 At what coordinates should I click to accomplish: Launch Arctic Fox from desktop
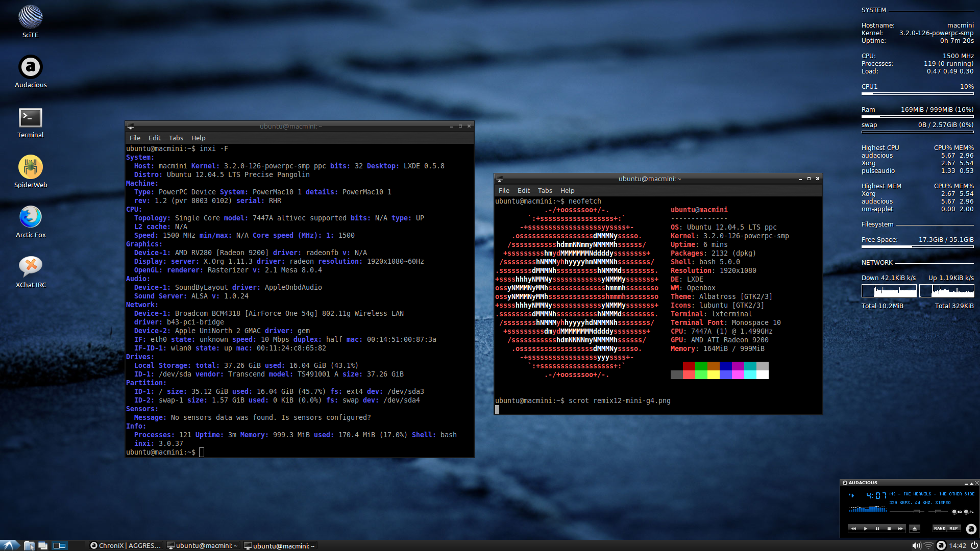click(31, 221)
